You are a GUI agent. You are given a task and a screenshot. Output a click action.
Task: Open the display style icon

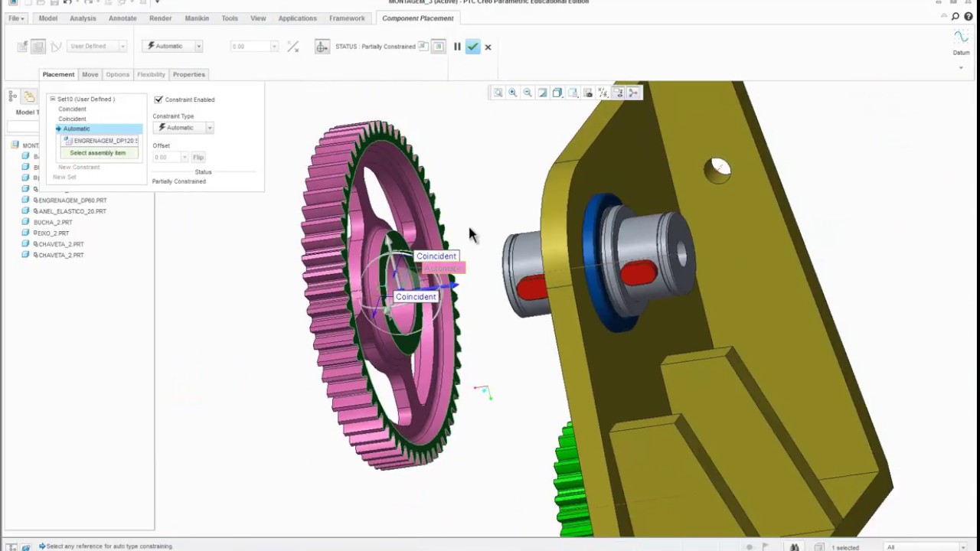click(x=557, y=93)
